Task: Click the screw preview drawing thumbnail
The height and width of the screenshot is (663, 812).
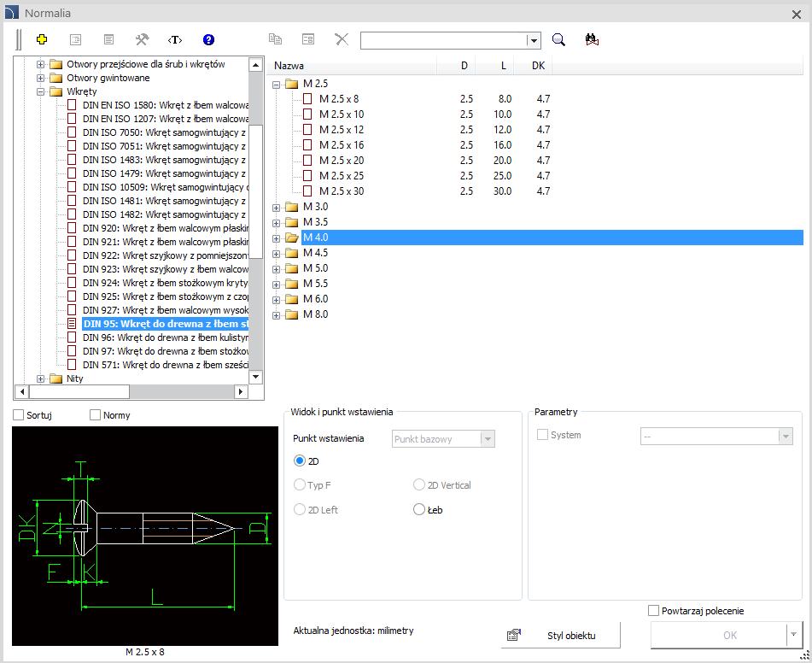Action: [x=145, y=536]
